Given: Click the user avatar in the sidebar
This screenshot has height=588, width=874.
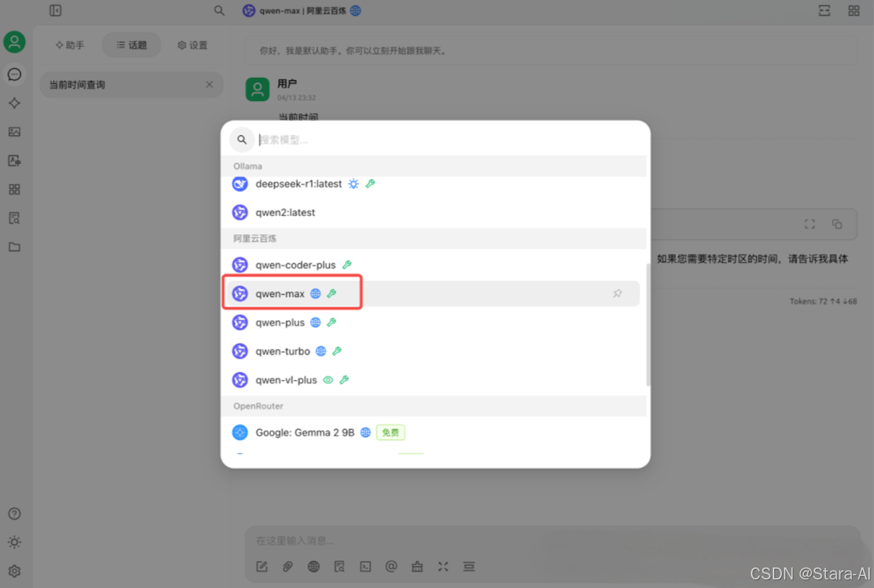Looking at the screenshot, I should [x=14, y=42].
